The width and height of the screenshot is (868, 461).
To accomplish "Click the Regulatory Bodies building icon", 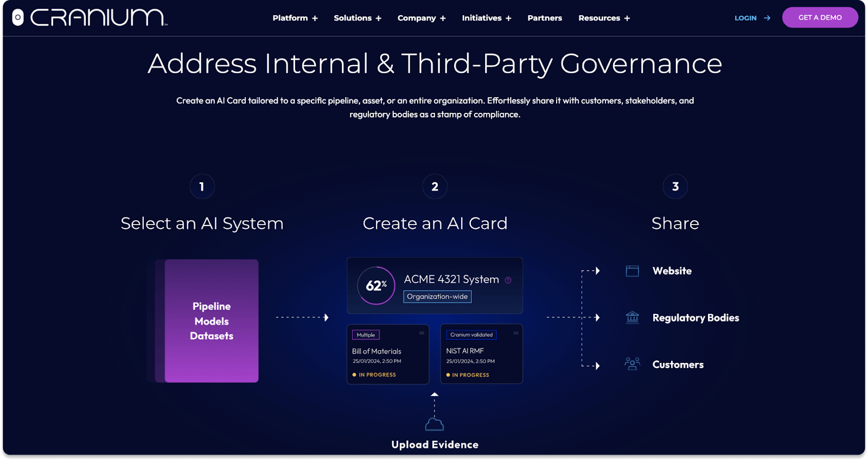I will pyautogui.click(x=632, y=317).
